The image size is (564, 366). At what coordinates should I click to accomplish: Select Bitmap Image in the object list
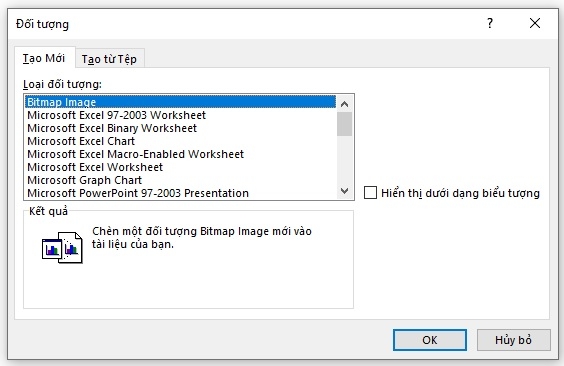tap(180, 102)
